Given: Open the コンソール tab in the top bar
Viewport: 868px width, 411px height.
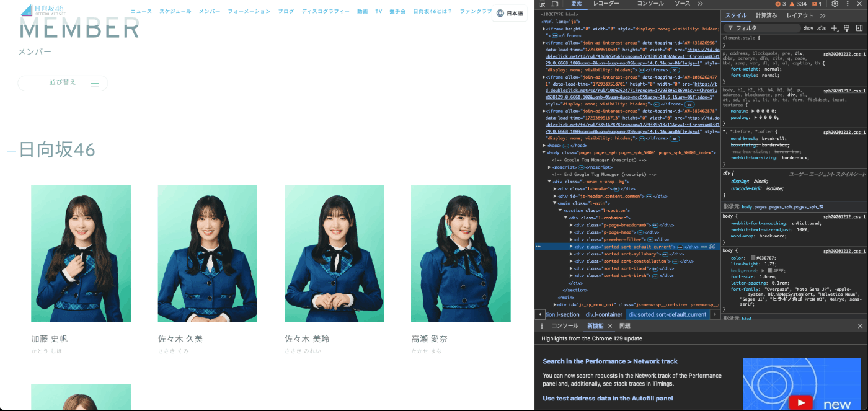Looking at the screenshot, I should pos(651,4).
